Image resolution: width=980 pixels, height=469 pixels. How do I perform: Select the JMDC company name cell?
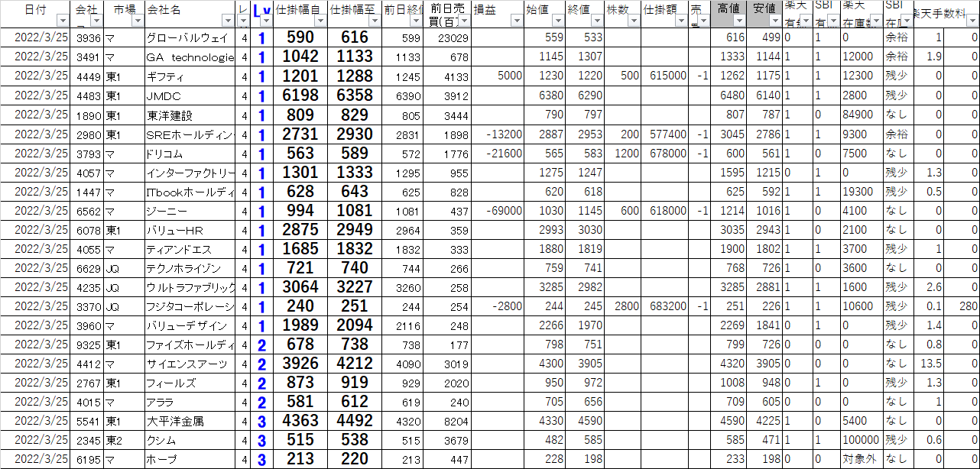click(x=190, y=95)
